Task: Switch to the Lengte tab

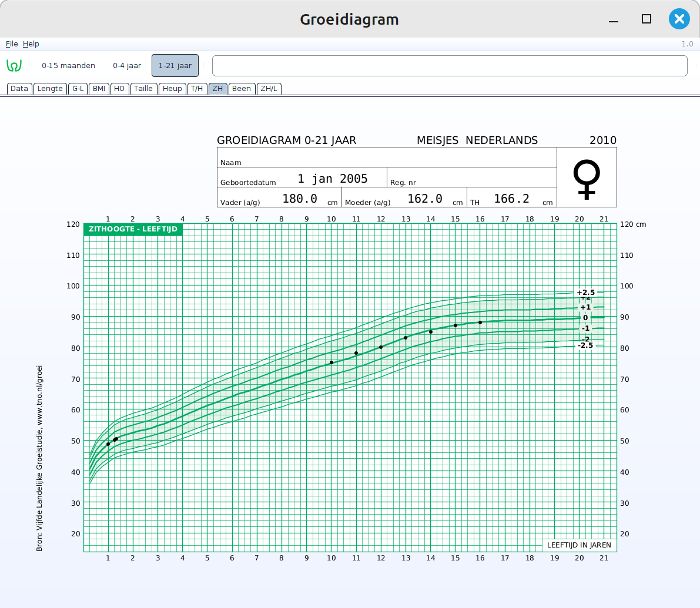Action: pos(50,88)
